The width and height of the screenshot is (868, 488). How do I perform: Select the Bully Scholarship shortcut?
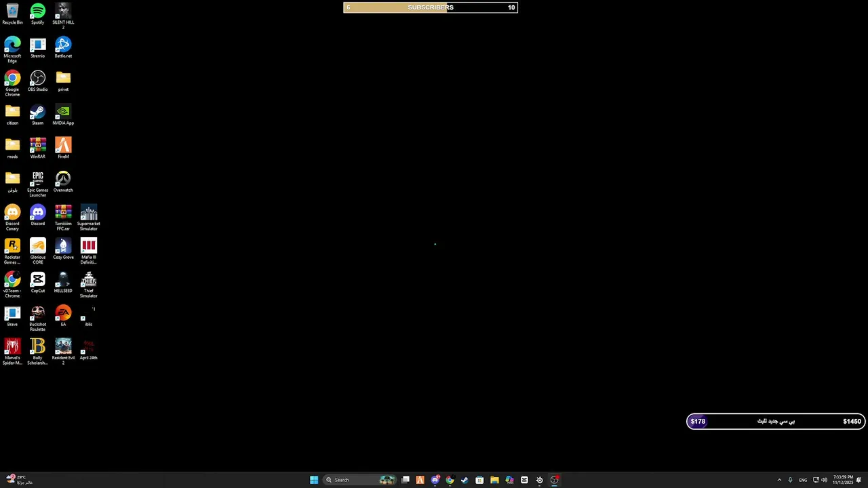[x=37, y=352]
